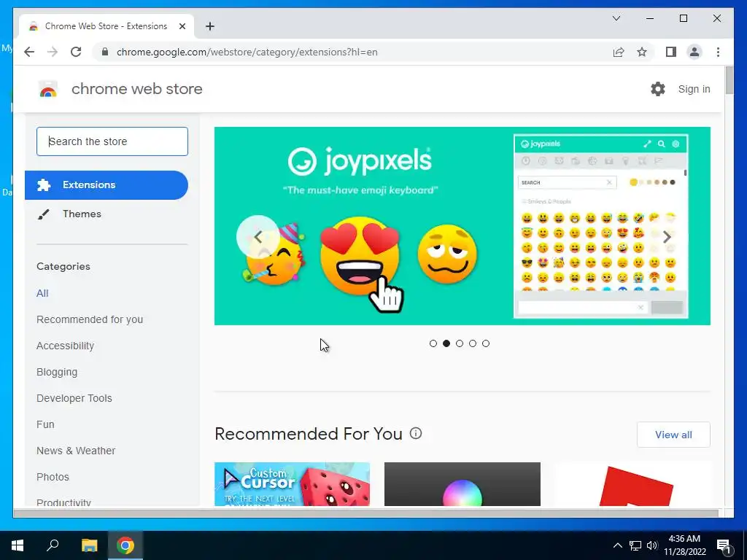Open the Custom Cursor extension card
The width and height of the screenshot is (747, 560).
click(292, 484)
